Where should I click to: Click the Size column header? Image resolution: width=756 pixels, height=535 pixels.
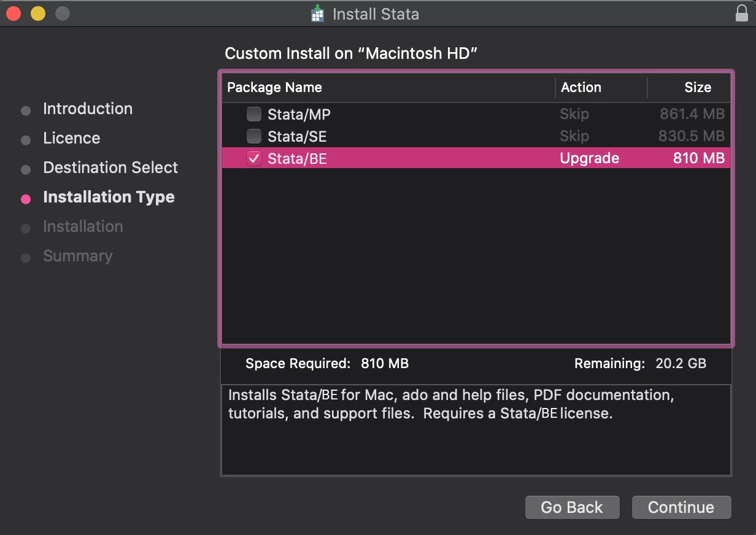[697, 88]
